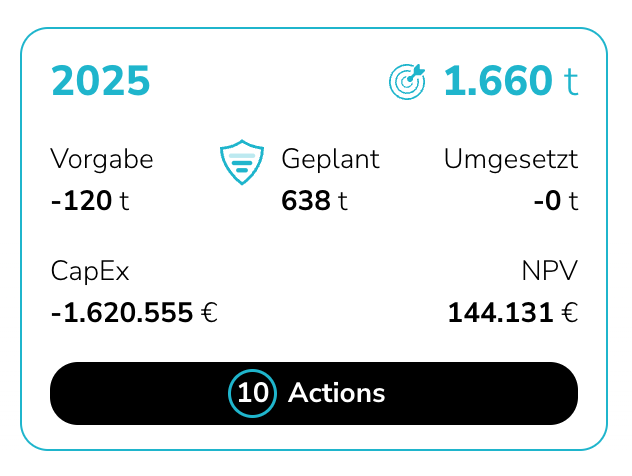Select the Geplant label
Image resolution: width=632 pixels, height=476 pixels.
click(331, 160)
